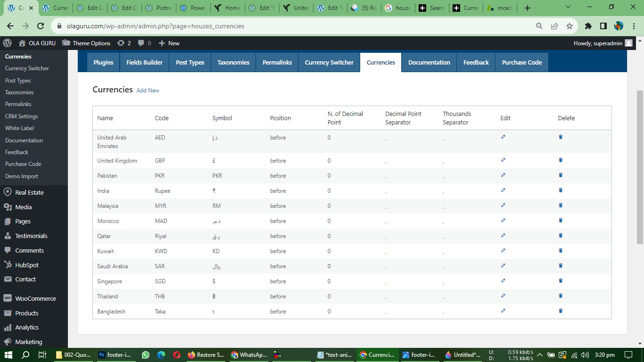Viewport: 644px width, 362px height.
Task: Open Theme Options in admin bar
Action: point(86,43)
